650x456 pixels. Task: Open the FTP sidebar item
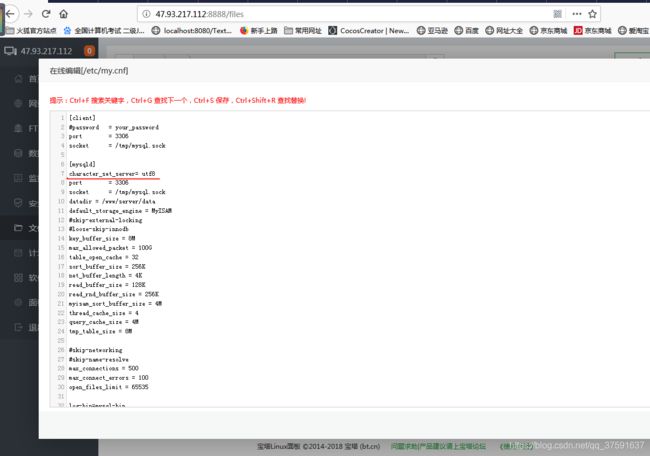[x=26, y=128]
